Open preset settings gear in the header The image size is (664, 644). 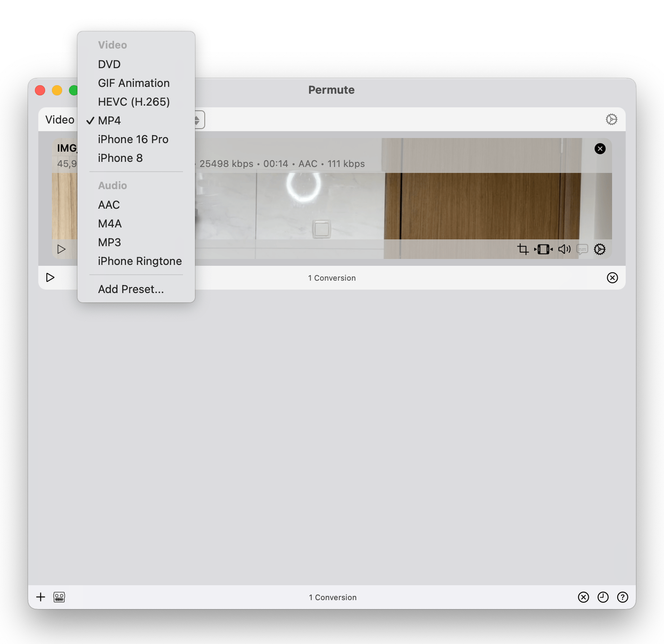[x=611, y=119]
